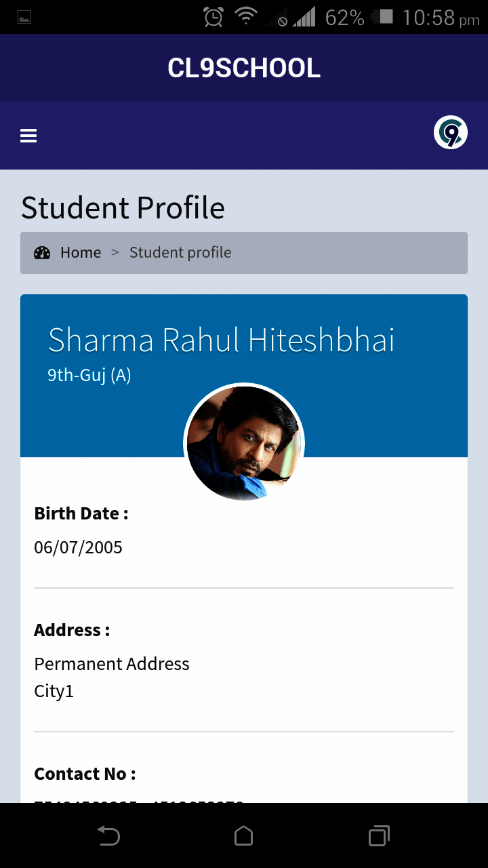Tap the battery indicator icon

pyautogui.click(x=385, y=17)
